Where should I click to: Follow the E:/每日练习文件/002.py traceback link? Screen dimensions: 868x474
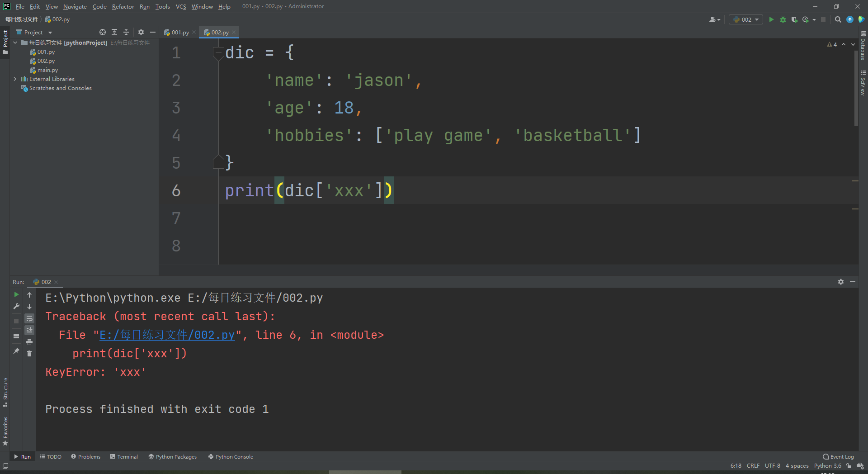[x=167, y=335]
